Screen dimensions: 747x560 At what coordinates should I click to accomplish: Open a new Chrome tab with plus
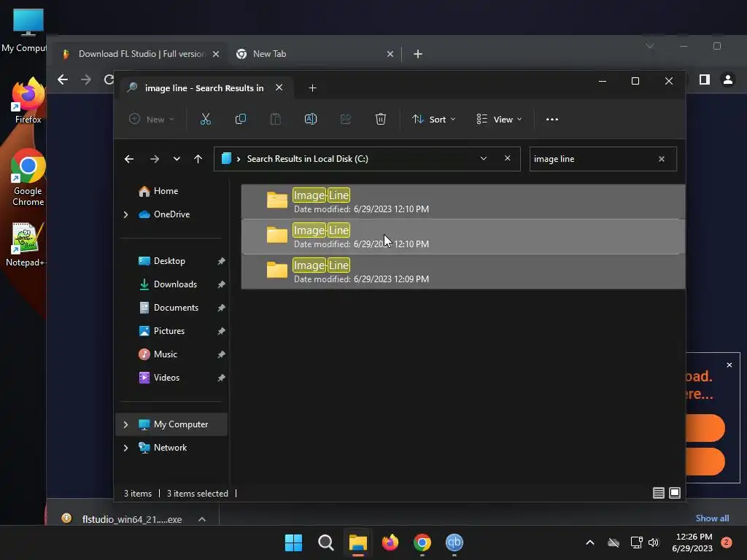[x=418, y=54]
